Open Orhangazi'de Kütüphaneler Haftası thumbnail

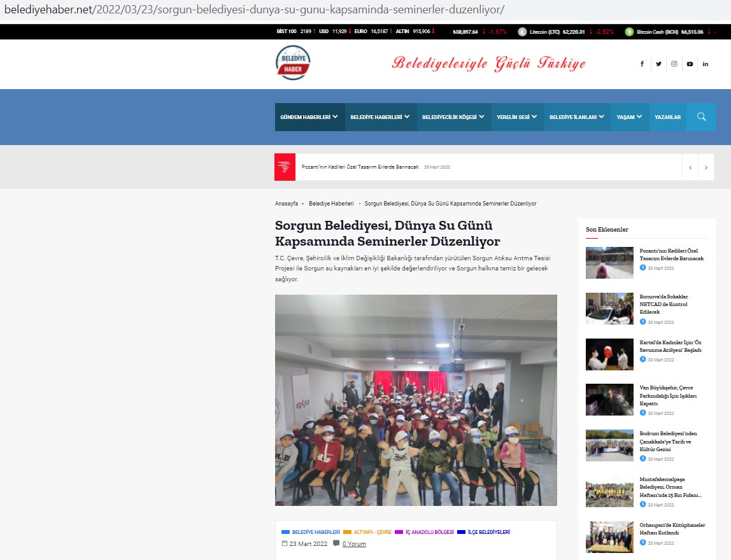click(609, 536)
